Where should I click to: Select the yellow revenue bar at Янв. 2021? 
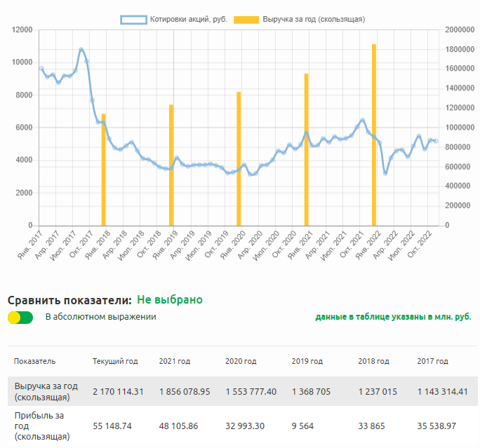[x=307, y=151]
